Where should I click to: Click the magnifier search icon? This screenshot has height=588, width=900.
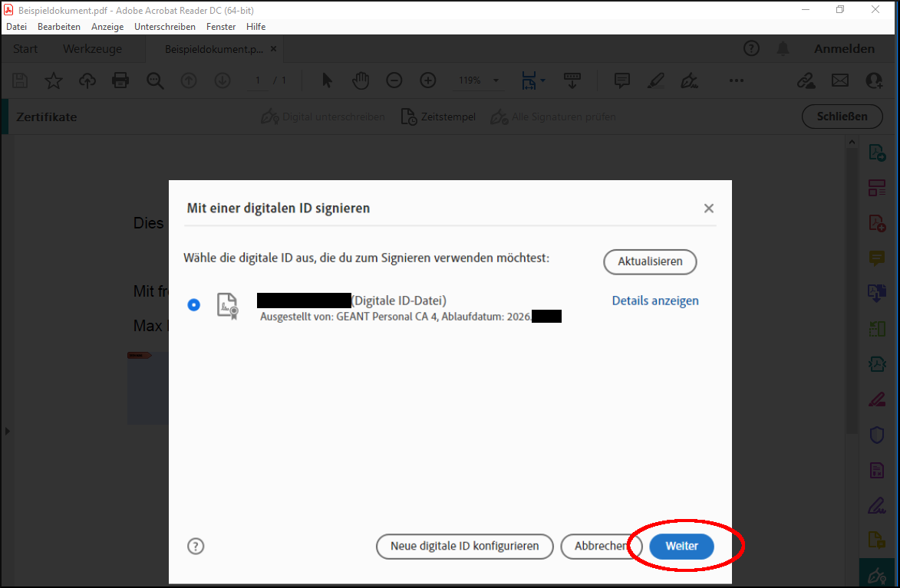(155, 81)
